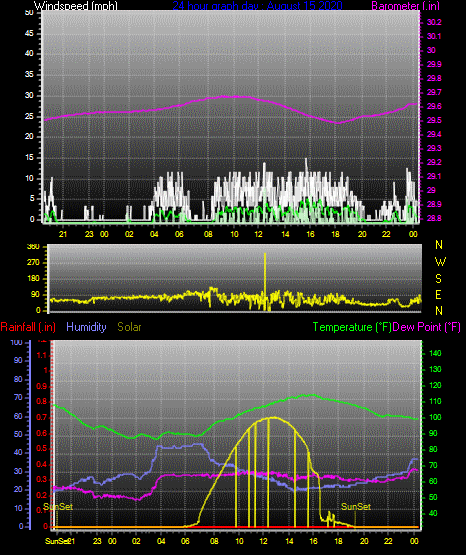Image resolution: width=466 pixels, height=555 pixels.
Task: Click the green 'Temperature (°F)' legend label
Action: [352, 327]
